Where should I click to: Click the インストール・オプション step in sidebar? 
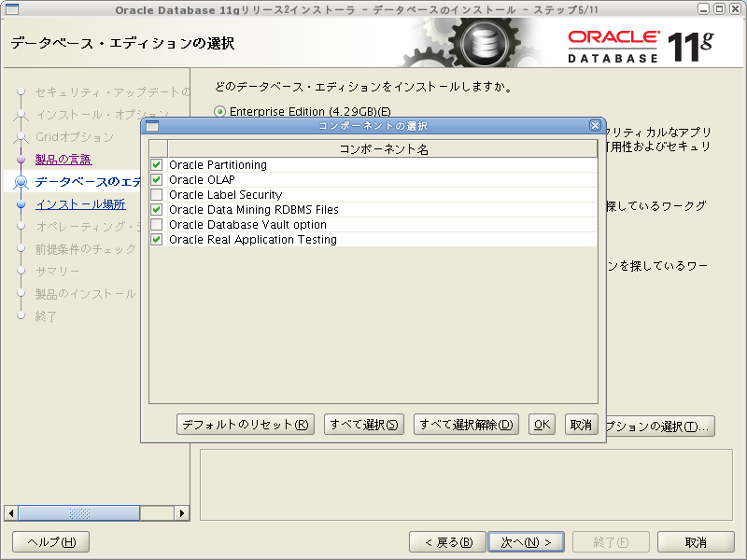[102, 114]
